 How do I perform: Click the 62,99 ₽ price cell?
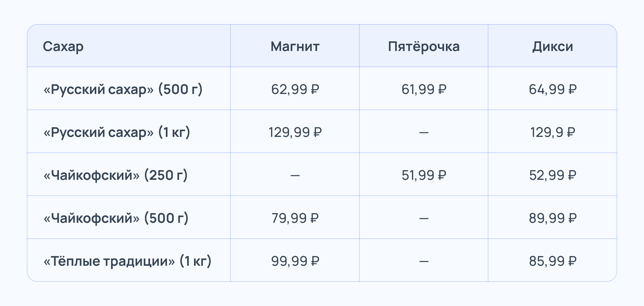[x=295, y=89]
